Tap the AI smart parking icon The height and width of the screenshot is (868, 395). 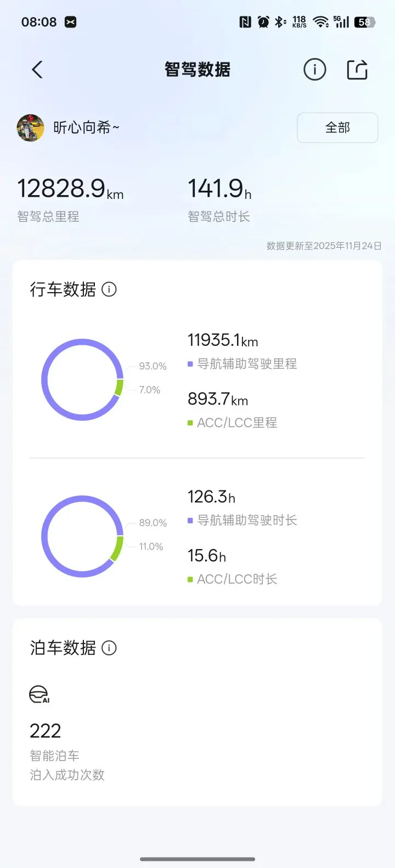[39, 695]
